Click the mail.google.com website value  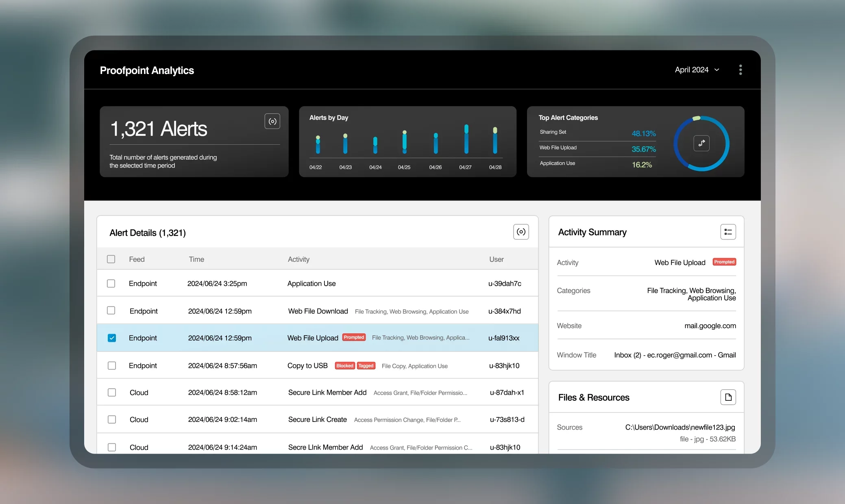(710, 326)
